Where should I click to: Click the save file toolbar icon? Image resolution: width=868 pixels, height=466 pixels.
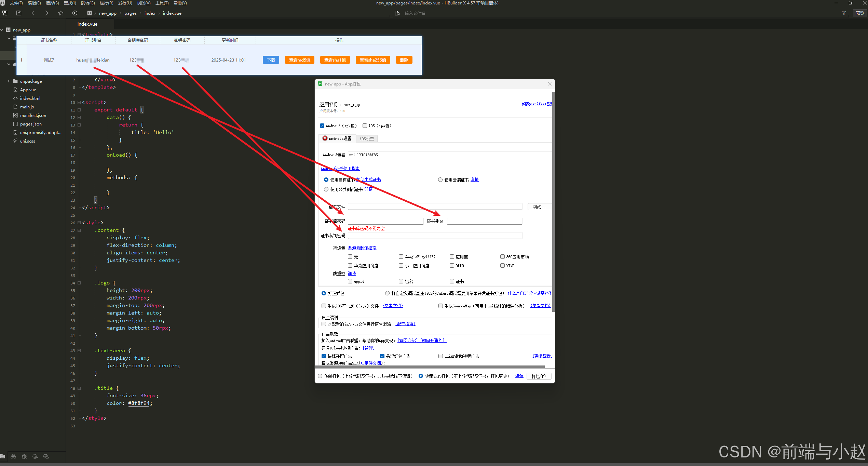point(19,13)
